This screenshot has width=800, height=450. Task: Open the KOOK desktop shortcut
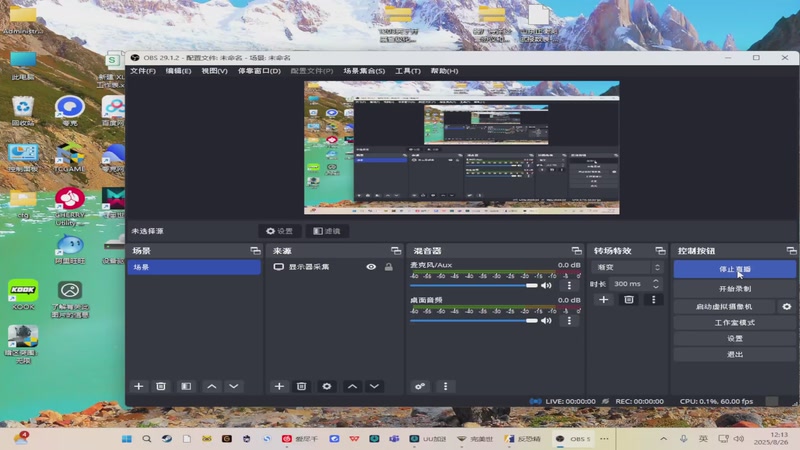point(23,295)
